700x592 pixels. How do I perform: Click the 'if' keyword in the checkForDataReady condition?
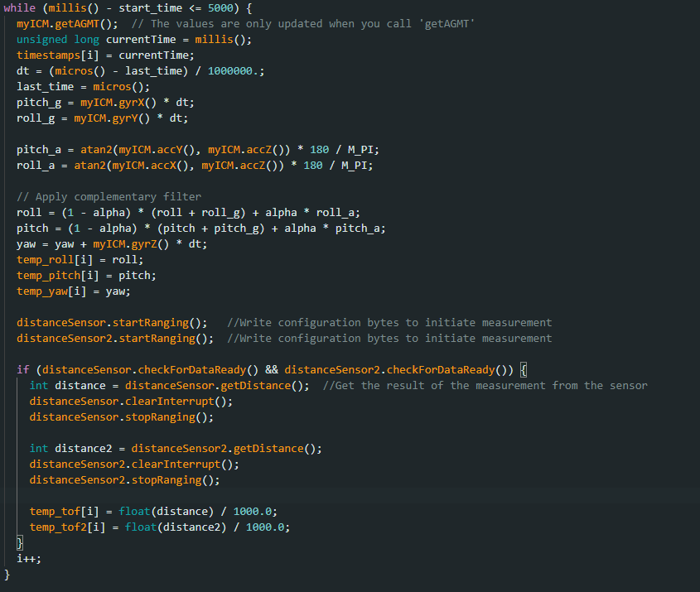pyautogui.click(x=22, y=370)
